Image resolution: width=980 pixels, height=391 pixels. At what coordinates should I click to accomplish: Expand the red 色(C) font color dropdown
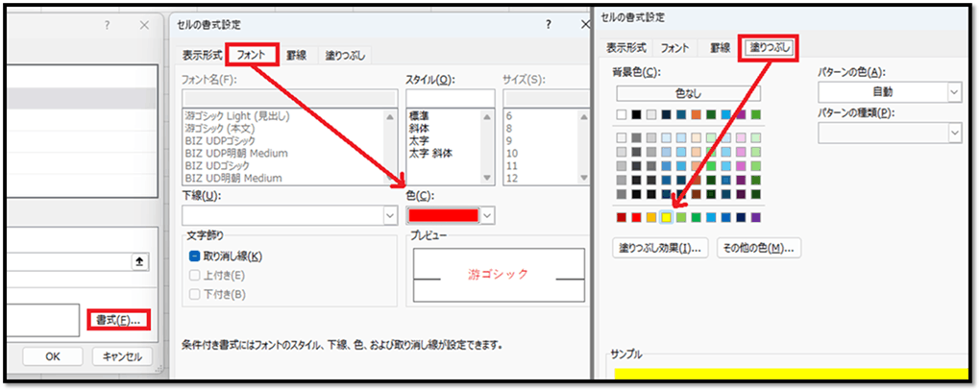(x=488, y=215)
